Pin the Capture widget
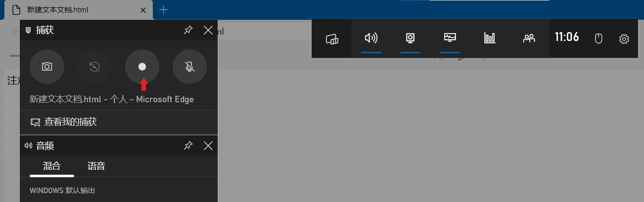The image size is (644, 202). 188,30
